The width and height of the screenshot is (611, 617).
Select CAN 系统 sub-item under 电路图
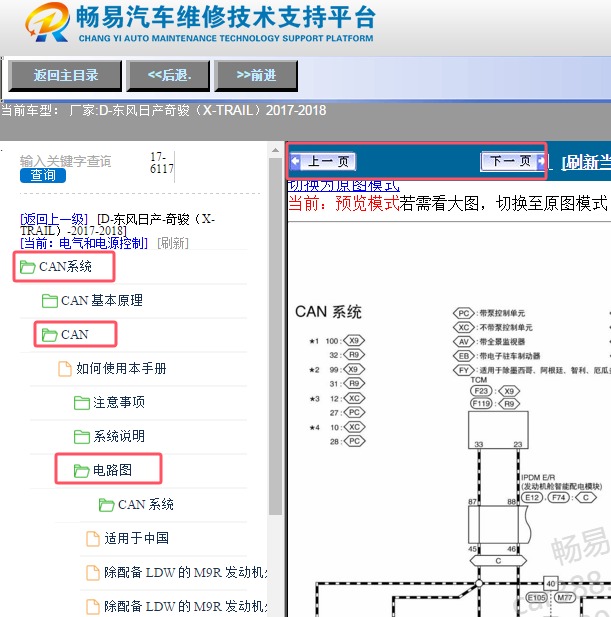tap(146, 504)
